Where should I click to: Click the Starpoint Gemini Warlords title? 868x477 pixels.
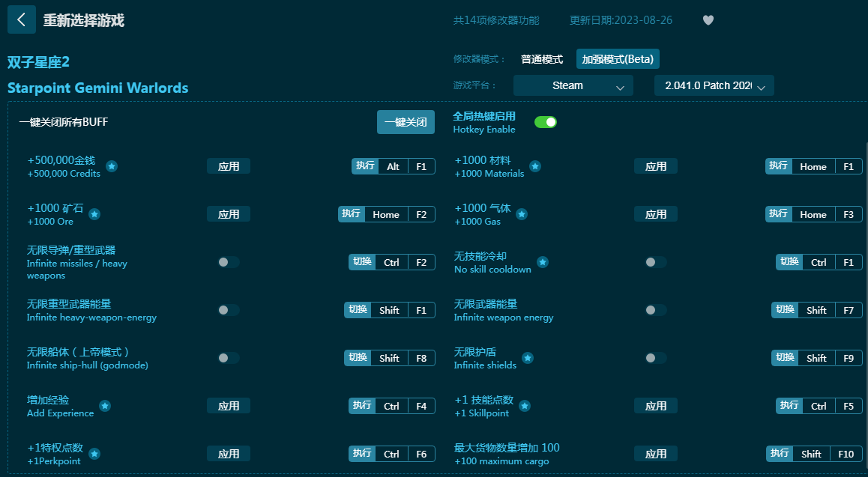pos(98,88)
